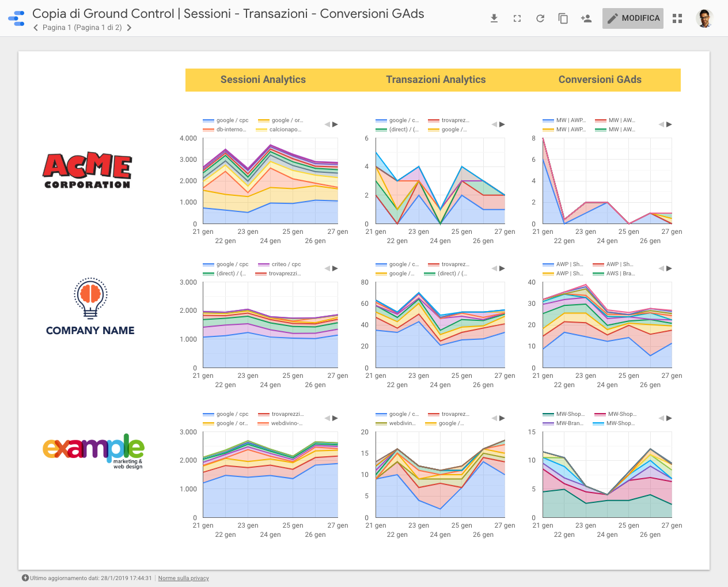This screenshot has width=728, height=587.
Task: Click the MODIFICA button
Action: click(632, 18)
